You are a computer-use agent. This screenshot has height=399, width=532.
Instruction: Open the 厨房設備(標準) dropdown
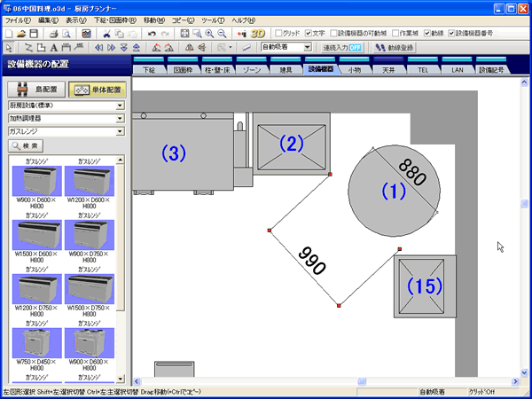[x=64, y=106]
